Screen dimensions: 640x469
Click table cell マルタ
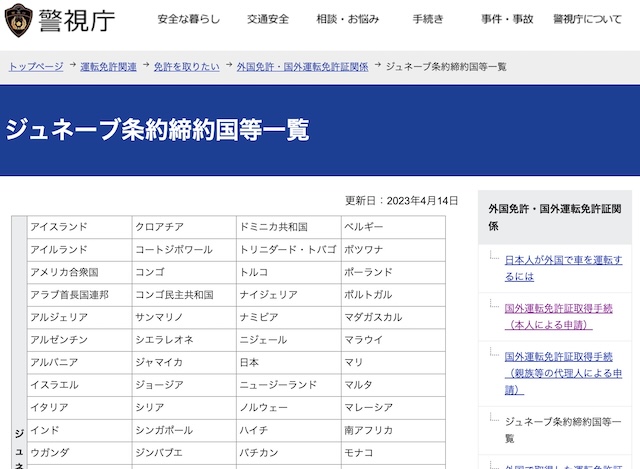(393, 385)
